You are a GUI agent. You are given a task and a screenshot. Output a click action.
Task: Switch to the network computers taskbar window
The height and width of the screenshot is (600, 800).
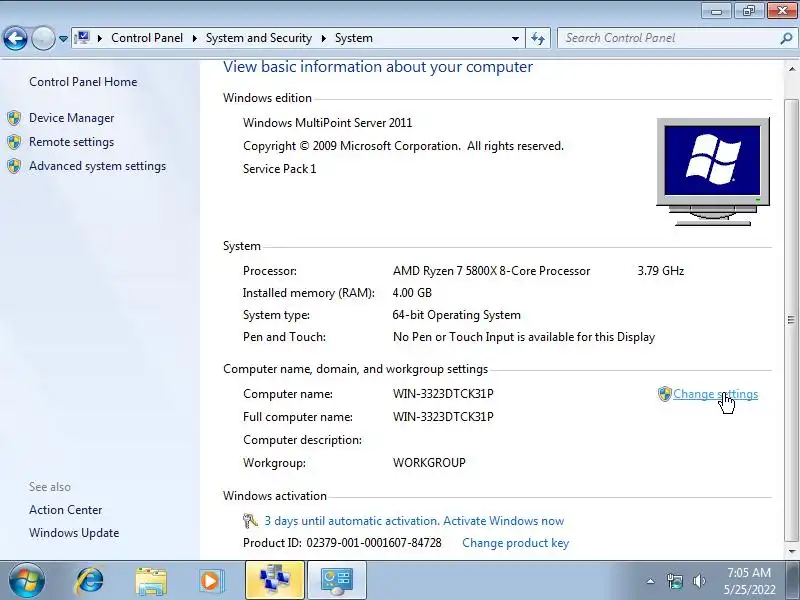click(274, 581)
